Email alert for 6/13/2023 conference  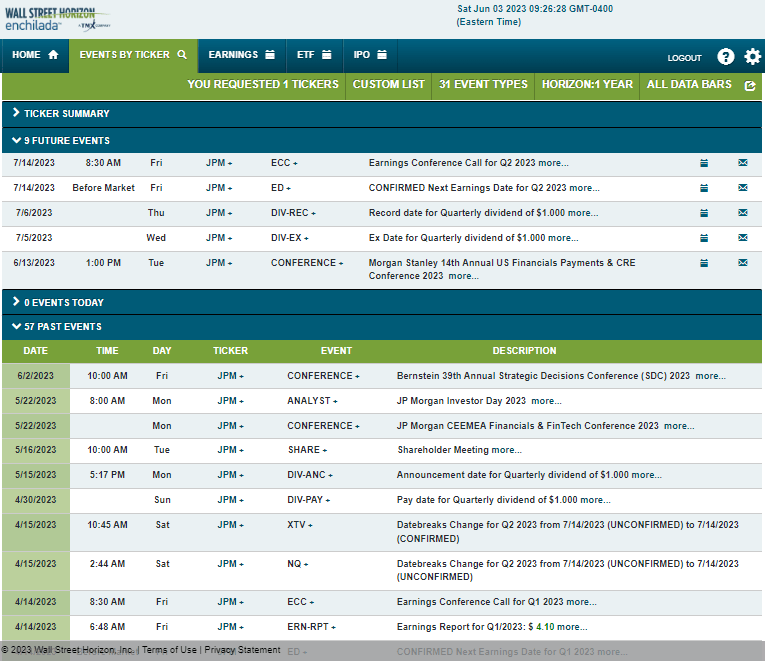tap(743, 262)
